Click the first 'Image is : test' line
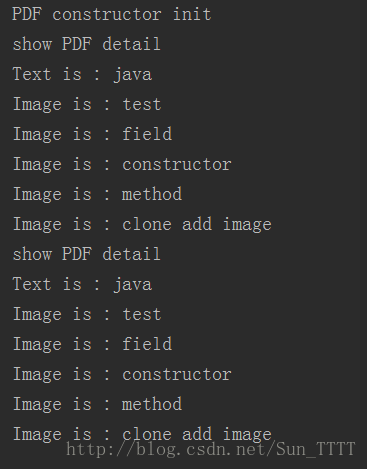367x469 pixels. (x=87, y=105)
